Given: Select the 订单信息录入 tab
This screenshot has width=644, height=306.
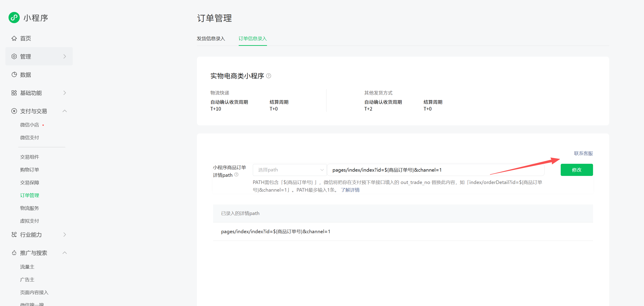Looking at the screenshot, I should point(252,39).
